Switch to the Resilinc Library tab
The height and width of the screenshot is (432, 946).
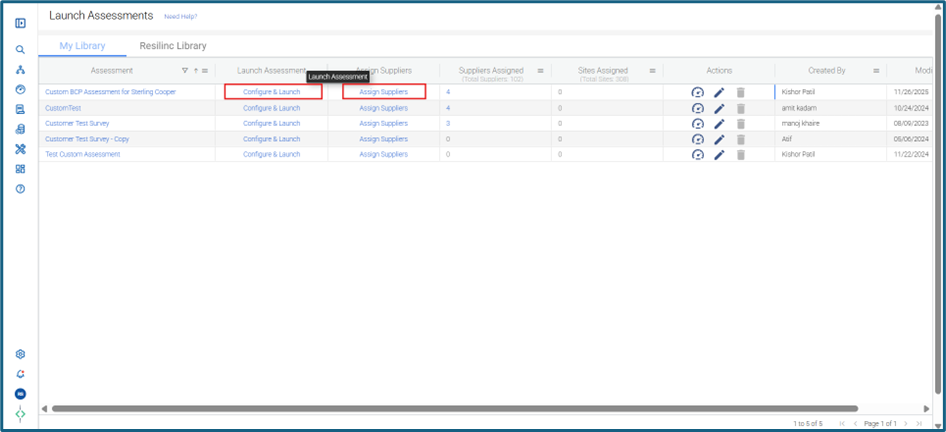coord(173,46)
